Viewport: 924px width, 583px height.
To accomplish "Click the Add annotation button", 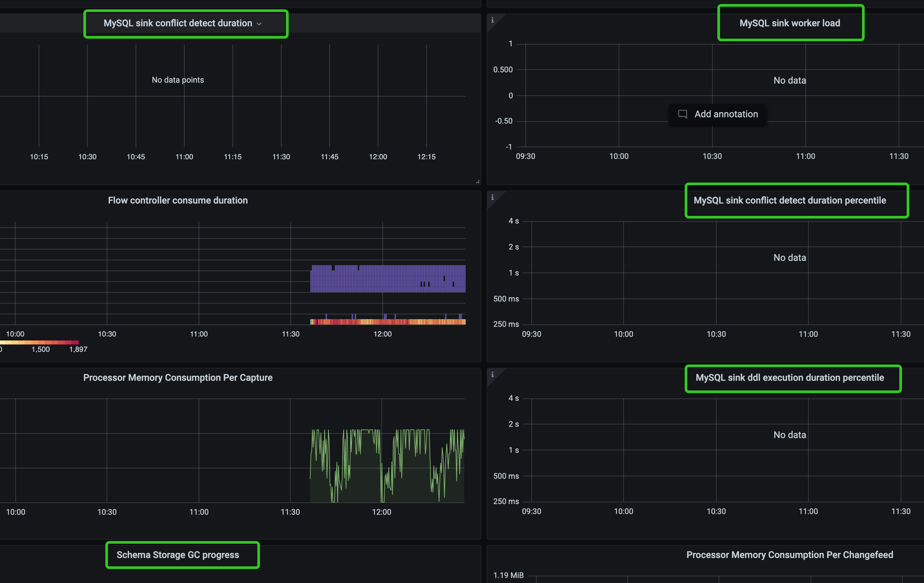I will [x=718, y=114].
